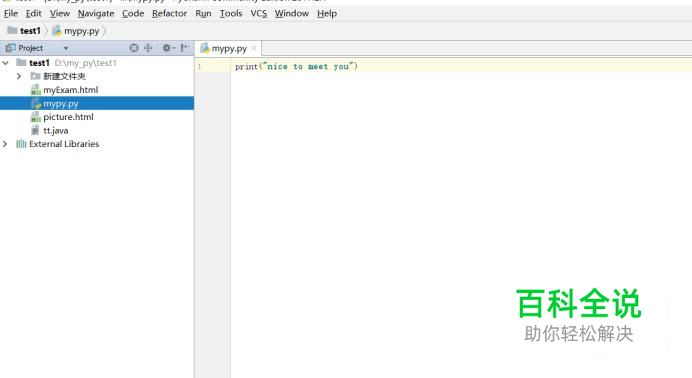The width and height of the screenshot is (692, 378).
Task: Close the mypy.py editor tab
Action: [253, 49]
